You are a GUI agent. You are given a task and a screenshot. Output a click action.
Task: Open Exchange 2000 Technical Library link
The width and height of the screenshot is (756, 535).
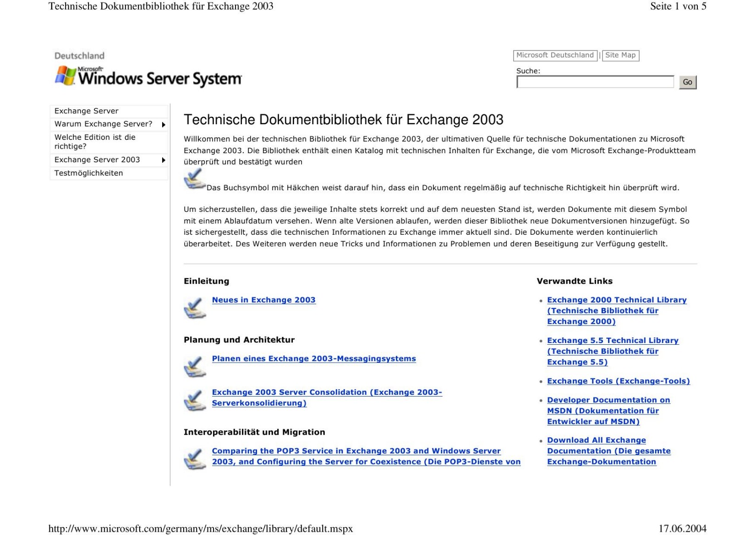tap(617, 310)
